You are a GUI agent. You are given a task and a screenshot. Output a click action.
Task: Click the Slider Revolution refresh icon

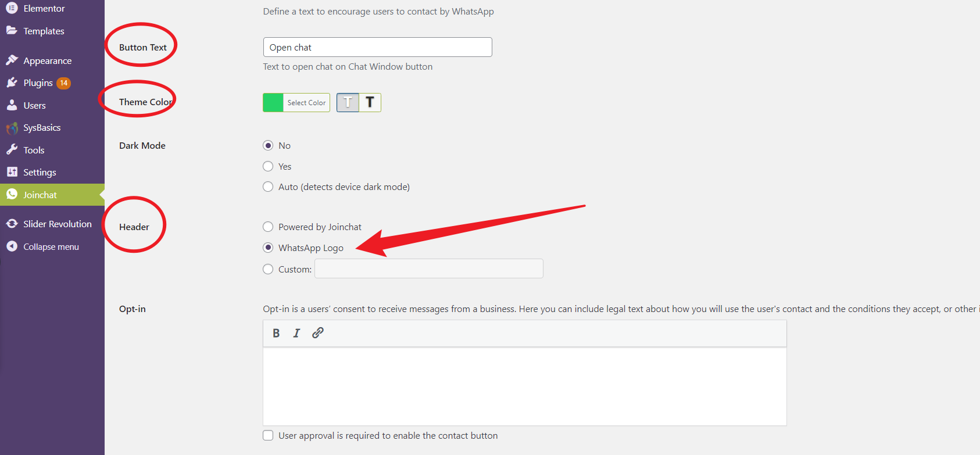12,224
